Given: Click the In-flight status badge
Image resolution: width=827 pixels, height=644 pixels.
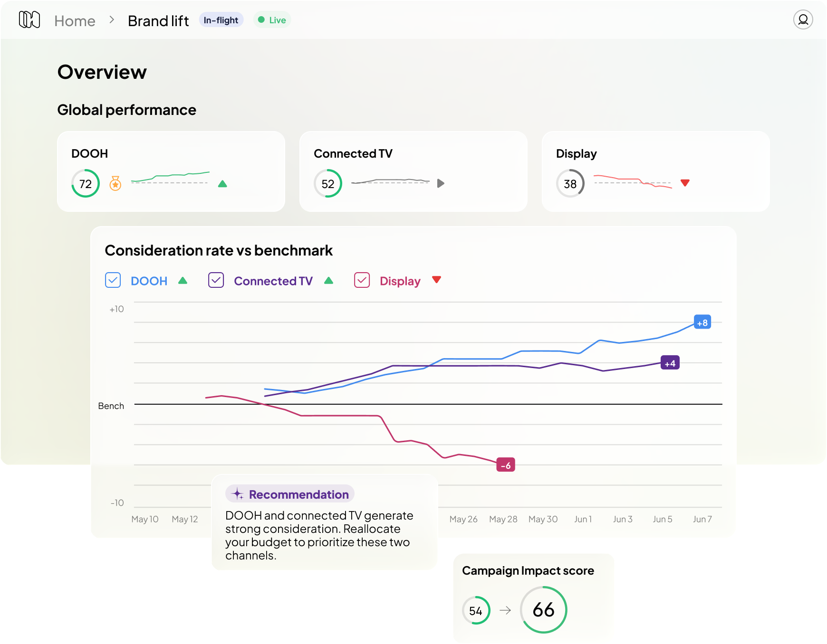Looking at the screenshot, I should (x=221, y=20).
